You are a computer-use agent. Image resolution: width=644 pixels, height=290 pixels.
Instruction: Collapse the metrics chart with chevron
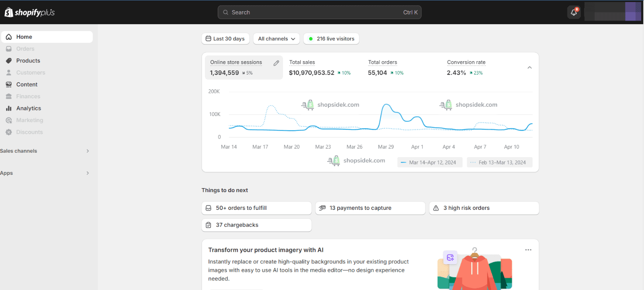529,68
